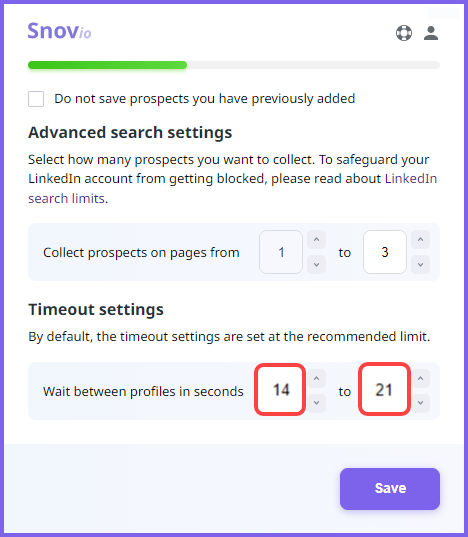
Task: Increase the ending page number with up arrow
Action: pos(420,239)
